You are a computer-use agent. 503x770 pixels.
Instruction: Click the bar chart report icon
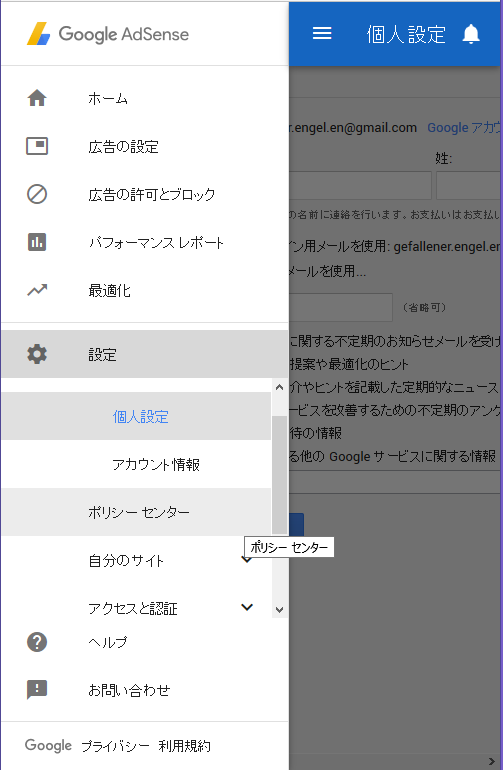(37, 242)
